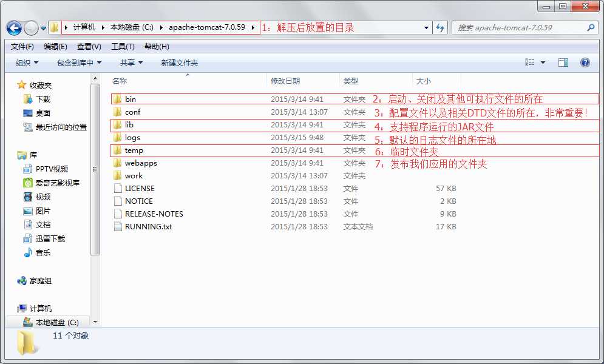The width and height of the screenshot is (604, 364).
Task: Open the 编辑(E) menu
Action: (x=55, y=47)
